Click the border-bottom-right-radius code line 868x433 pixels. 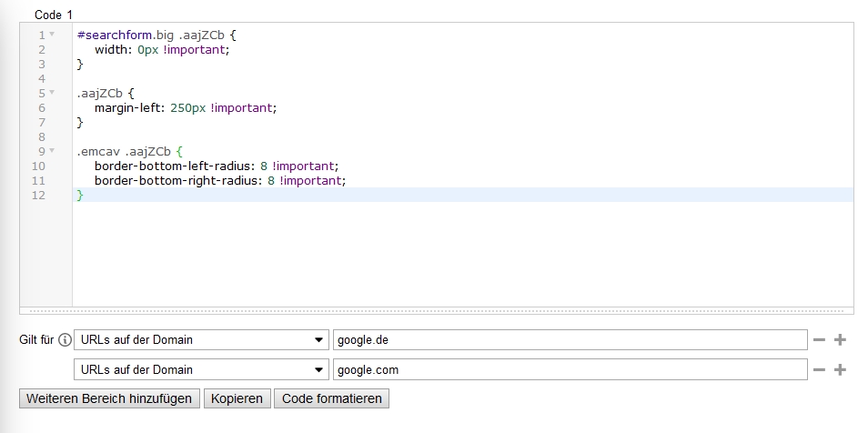[219, 180]
